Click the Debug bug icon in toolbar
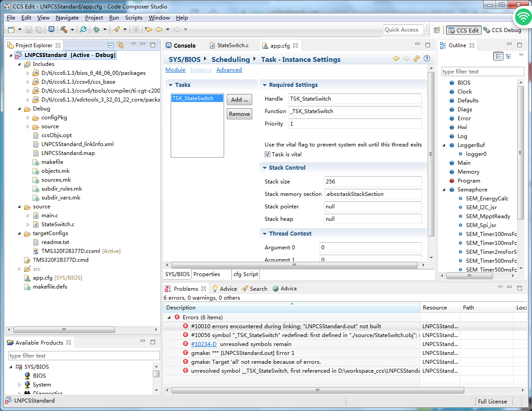532x411 pixels. (96, 30)
